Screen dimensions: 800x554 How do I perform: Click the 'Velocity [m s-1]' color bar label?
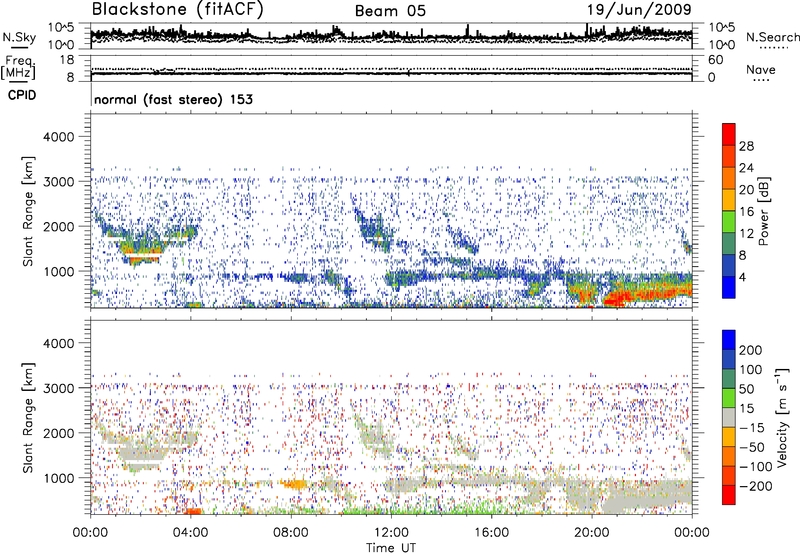[x=782, y=416]
